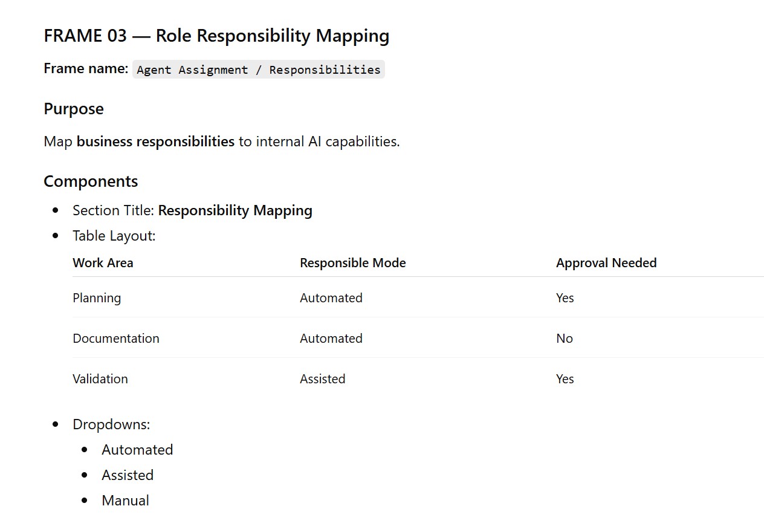Click the "Automated" cell in the Documentation row
Viewport: 764px width, 532px height.
[331, 339]
